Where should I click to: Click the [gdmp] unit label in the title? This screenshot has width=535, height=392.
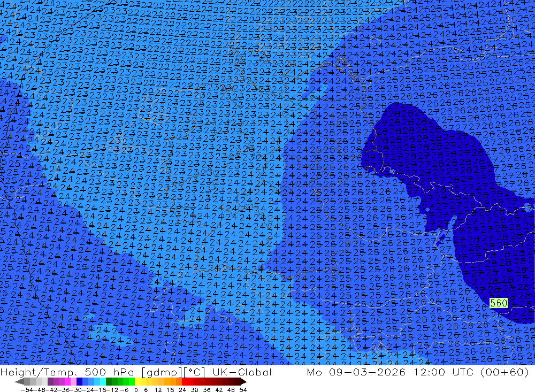coord(162,372)
